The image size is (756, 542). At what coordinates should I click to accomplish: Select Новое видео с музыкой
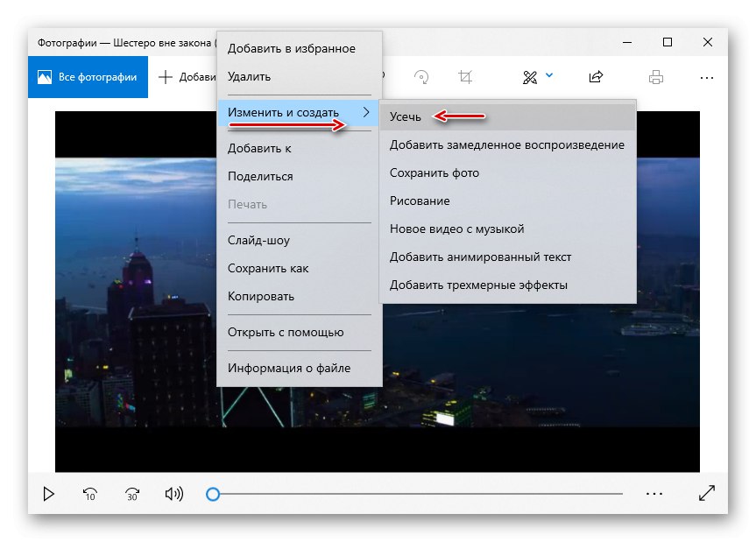click(508, 229)
